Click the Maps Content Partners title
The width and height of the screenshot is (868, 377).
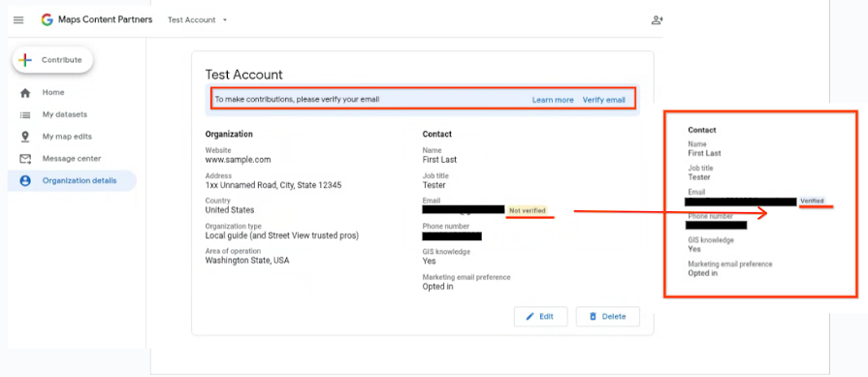tap(105, 19)
